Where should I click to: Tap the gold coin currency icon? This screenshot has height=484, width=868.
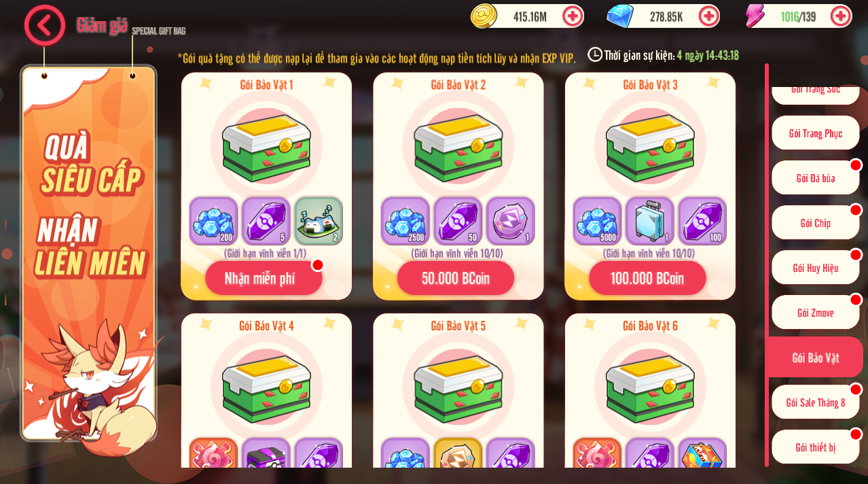pyautogui.click(x=484, y=16)
